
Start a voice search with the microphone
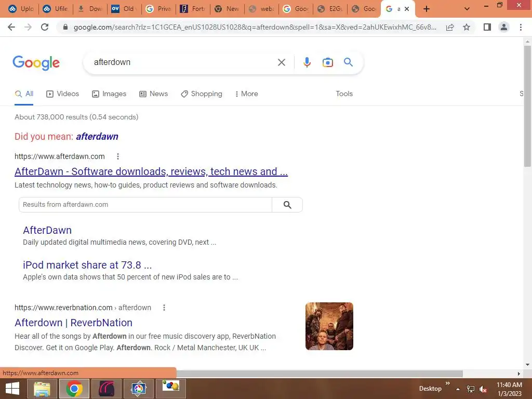pyautogui.click(x=307, y=62)
